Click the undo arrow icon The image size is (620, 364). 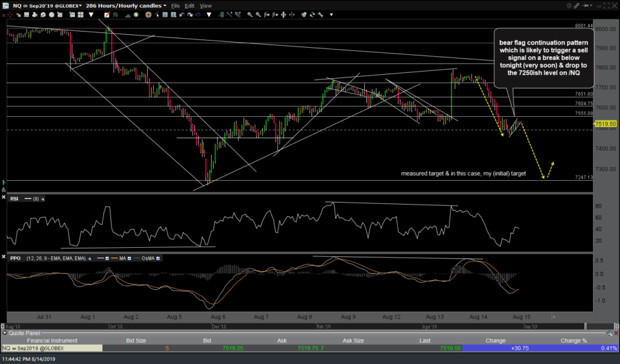click(x=182, y=15)
